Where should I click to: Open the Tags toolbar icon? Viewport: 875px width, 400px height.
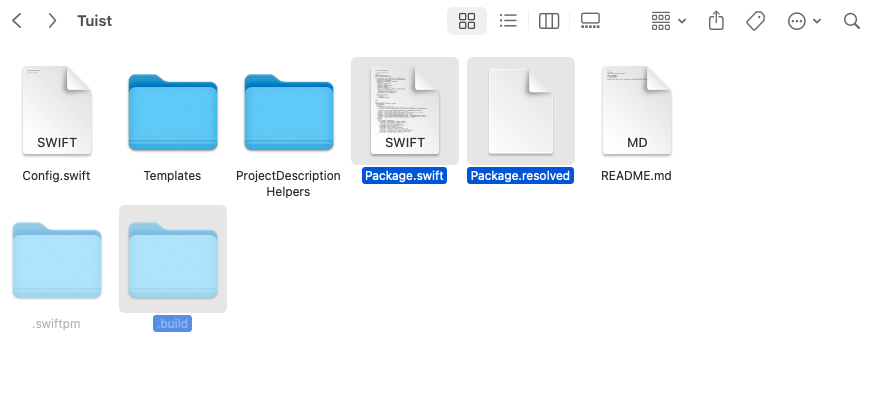tap(755, 21)
